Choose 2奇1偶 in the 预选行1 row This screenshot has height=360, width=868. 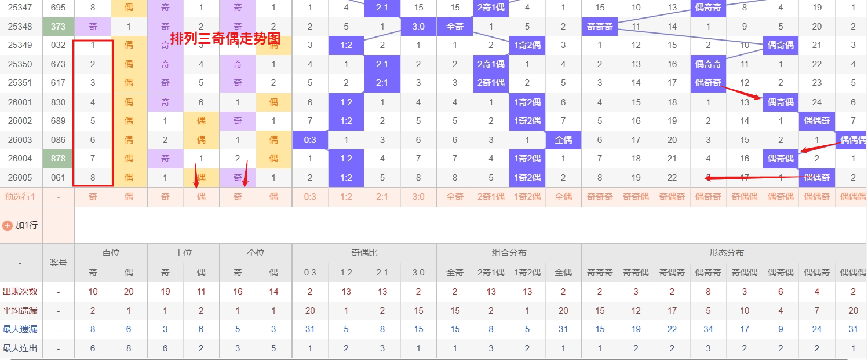click(491, 197)
